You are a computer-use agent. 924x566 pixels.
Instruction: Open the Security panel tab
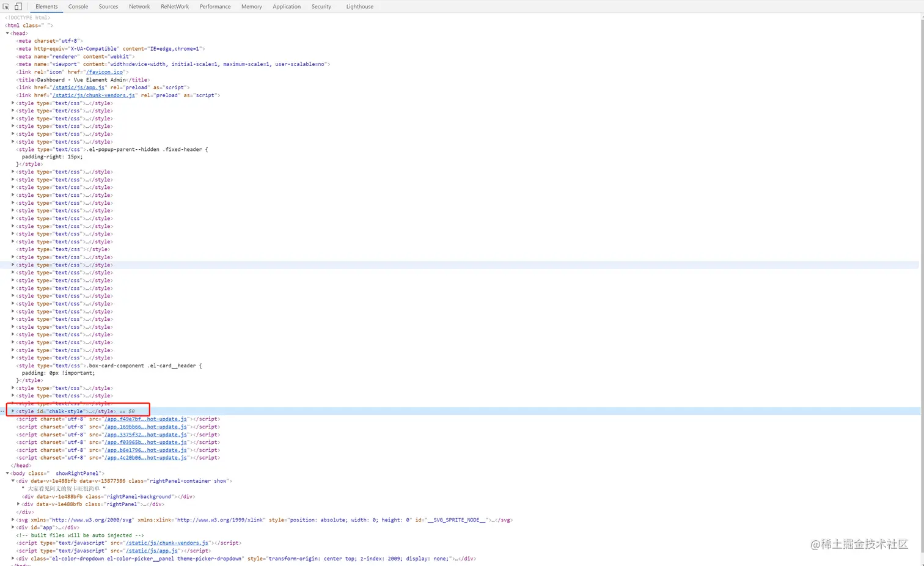(321, 6)
